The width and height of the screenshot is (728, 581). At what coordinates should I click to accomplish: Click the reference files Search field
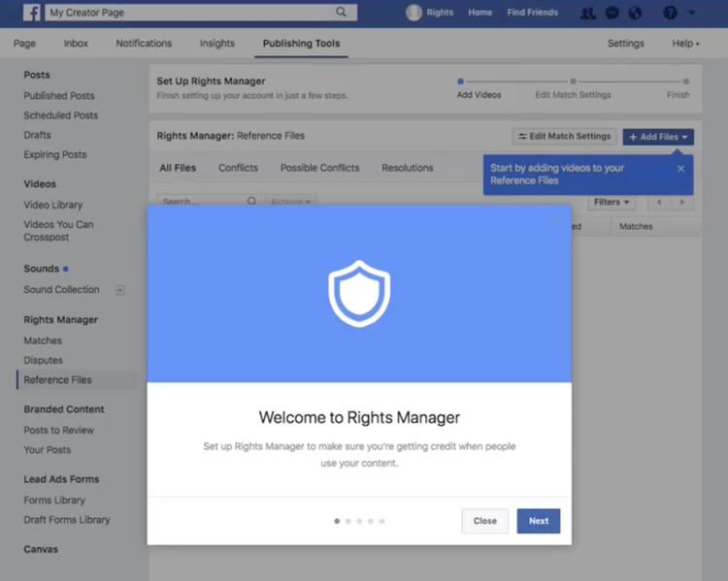coord(209,201)
